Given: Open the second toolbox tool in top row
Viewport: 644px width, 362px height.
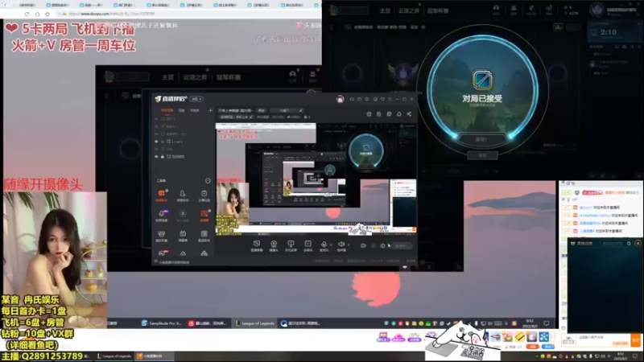Looking at the screenshot, I should click(183, 195).
